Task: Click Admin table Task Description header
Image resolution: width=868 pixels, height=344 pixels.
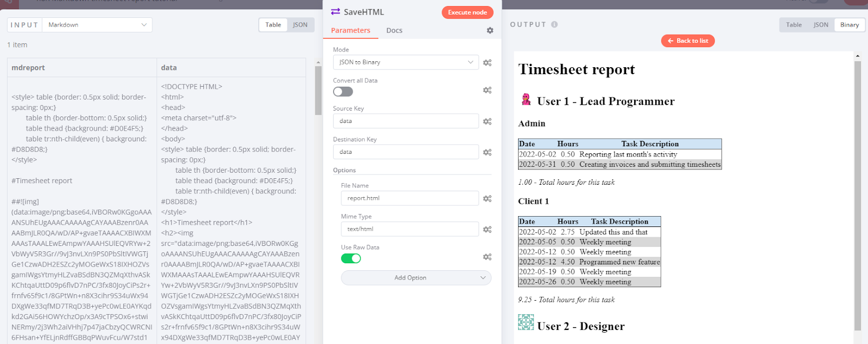Action: [650, 144]
